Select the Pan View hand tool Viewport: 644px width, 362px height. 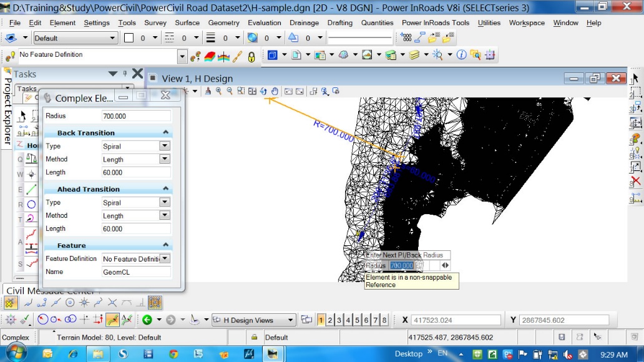[x=275, y=91]
